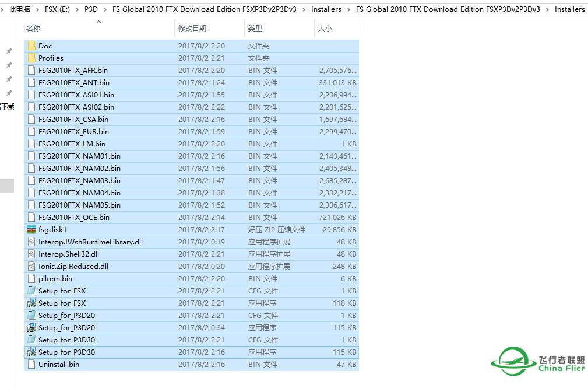Expand the breadcrumb arrow after P3D
The image size is (588, 388).
point(105,9)
